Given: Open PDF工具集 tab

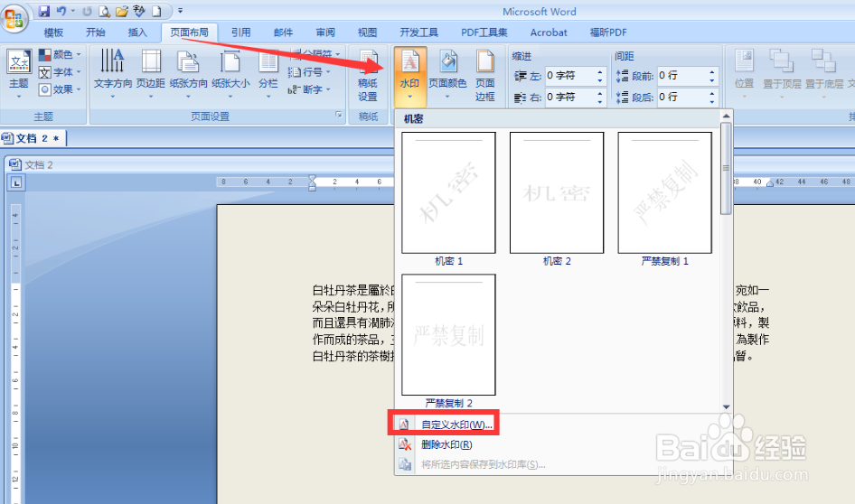Looking at the screenshot, I should click(484, 33).
